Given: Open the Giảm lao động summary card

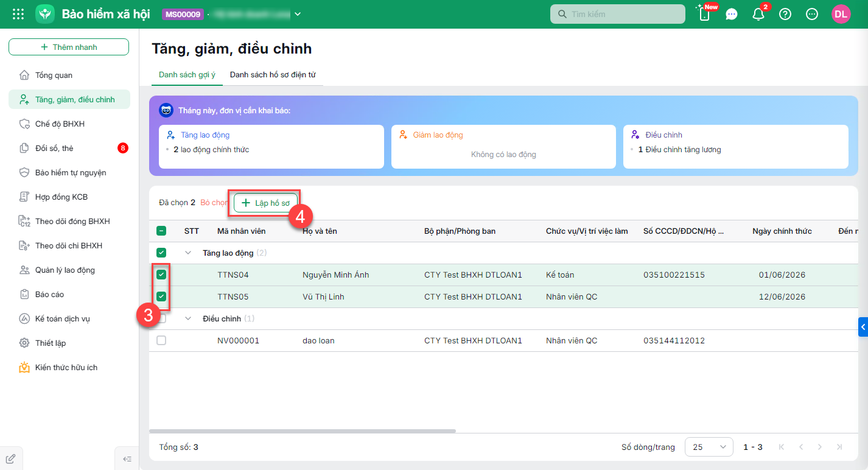Looking at the screenshot, I should (503, 147).
